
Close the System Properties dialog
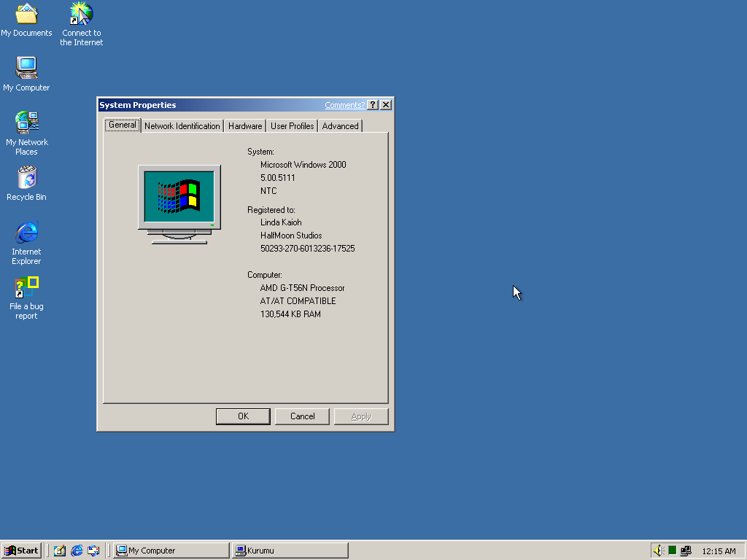[x=386, y=105]
